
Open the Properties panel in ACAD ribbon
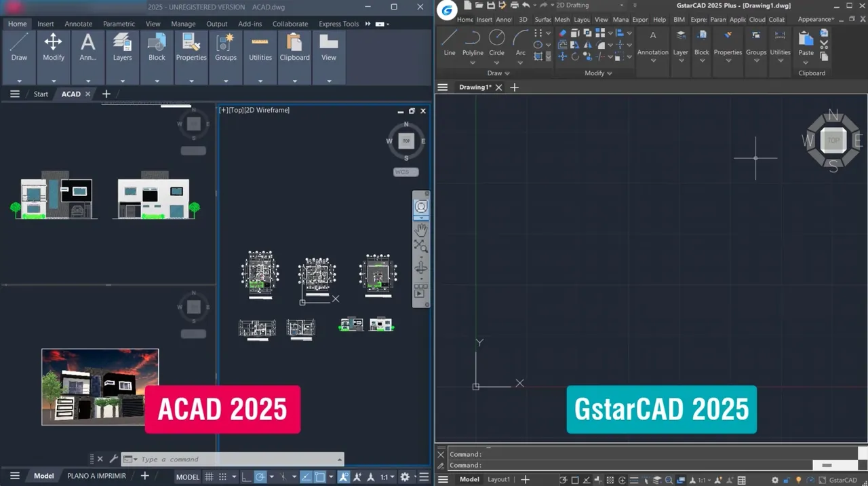pyautogui.click(x=191, y=57)
